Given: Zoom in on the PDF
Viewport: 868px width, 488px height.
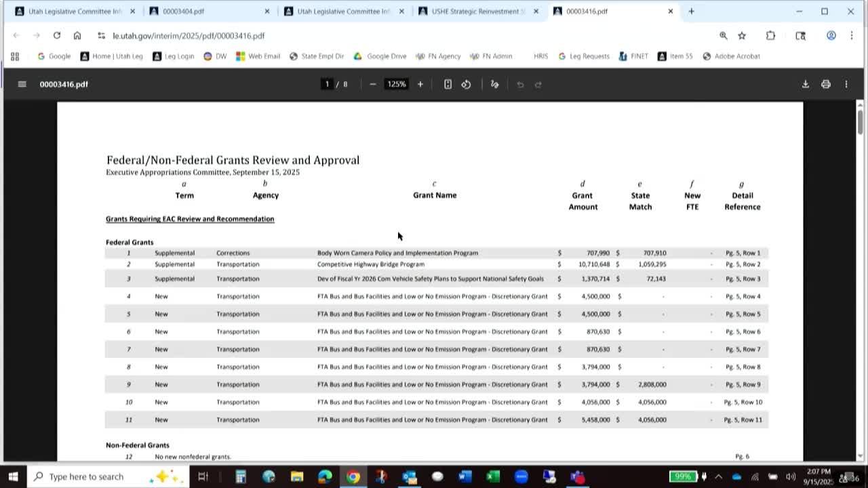Looking at the screenshot, I should pyautogui.click(x=420, y=84).
